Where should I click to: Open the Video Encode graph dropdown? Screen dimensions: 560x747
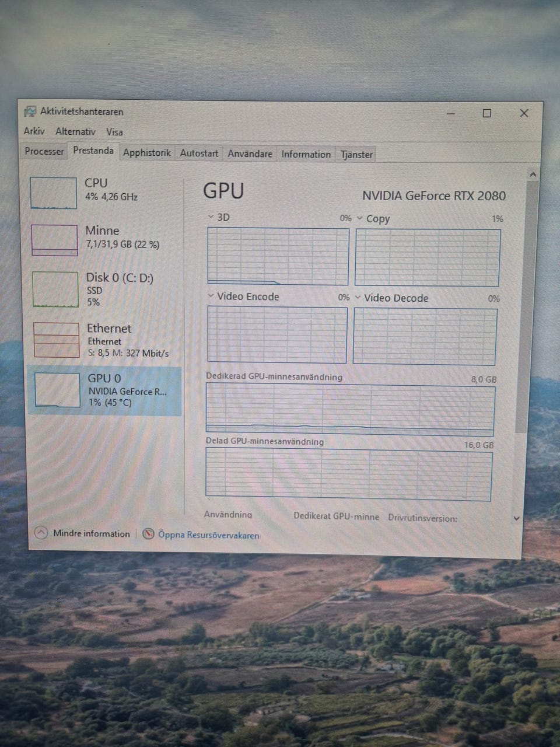211,296
